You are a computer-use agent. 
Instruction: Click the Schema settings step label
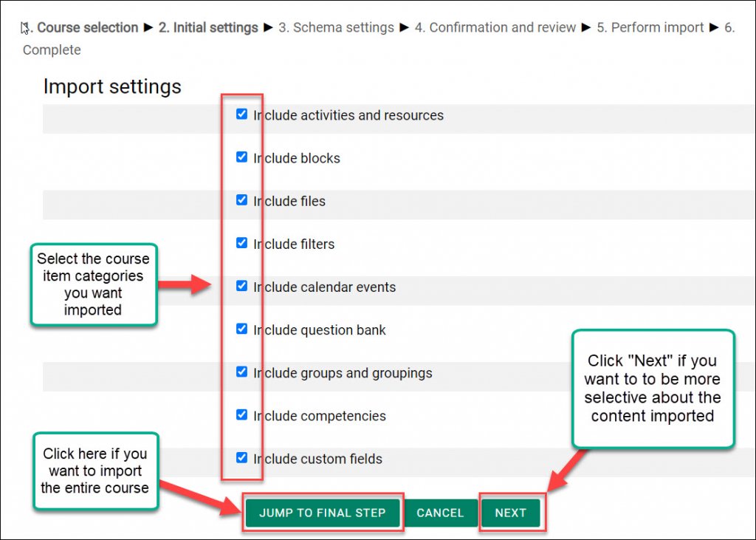[x=336, y=27]
